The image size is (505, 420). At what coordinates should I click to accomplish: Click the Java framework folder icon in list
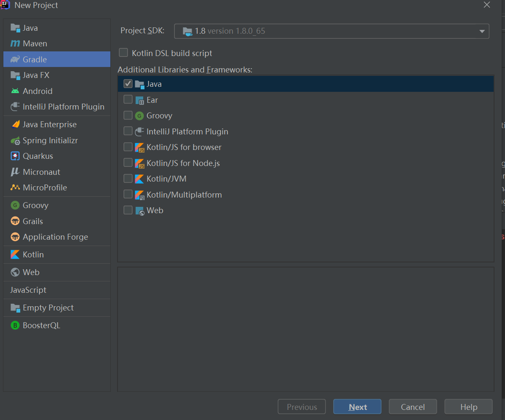click(139, 84)
